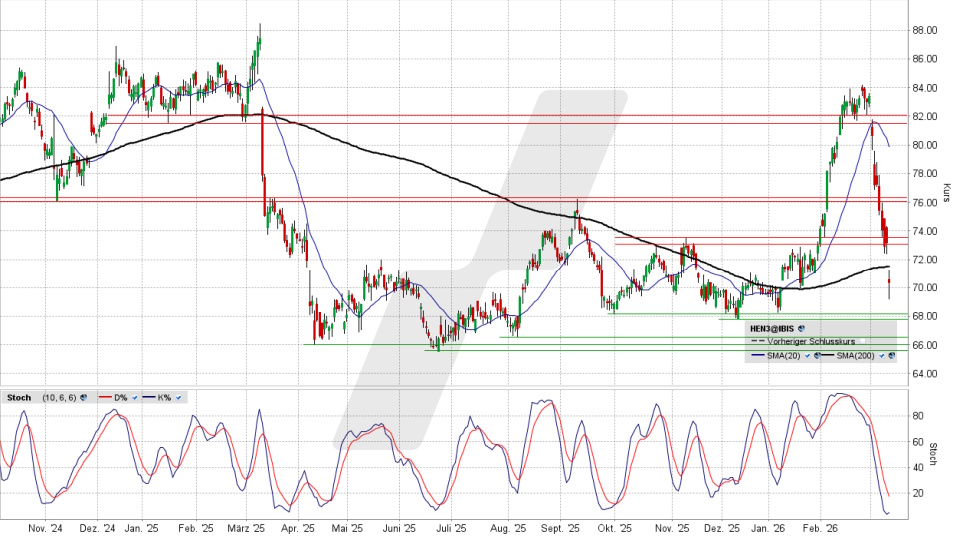Click the blue SMA(20) line swatch
The height and width of the screenshot is (540, 960).
tap(758, 355)
